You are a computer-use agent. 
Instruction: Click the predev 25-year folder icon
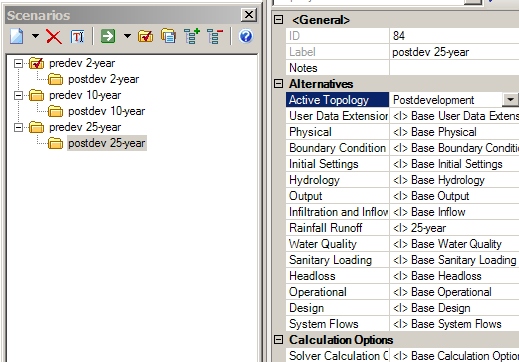(36, 127)
